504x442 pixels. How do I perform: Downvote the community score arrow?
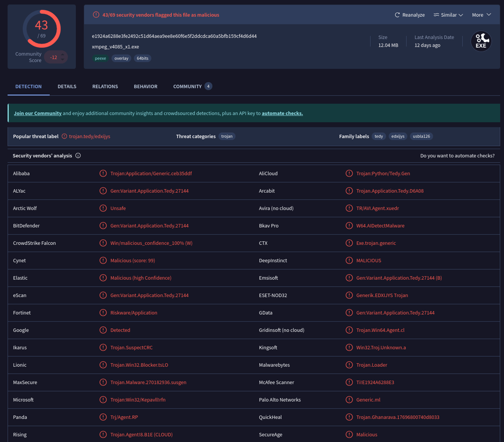(63, 59)
